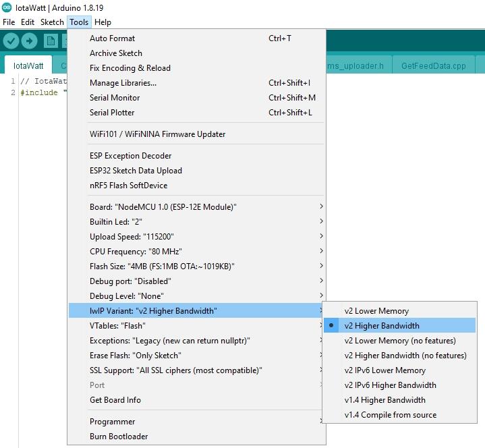Click the Upload arrow toolbar icon
Image resolution: width=485 pixels, height=448 pixels.
tap(30, 41)
